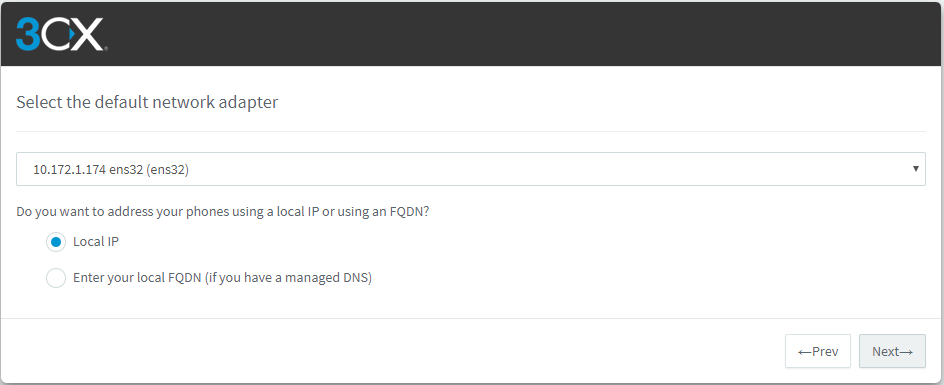The image size is (944, 385).
Task: Click the left arrow on the Prev button
Action: click(804, 351)
